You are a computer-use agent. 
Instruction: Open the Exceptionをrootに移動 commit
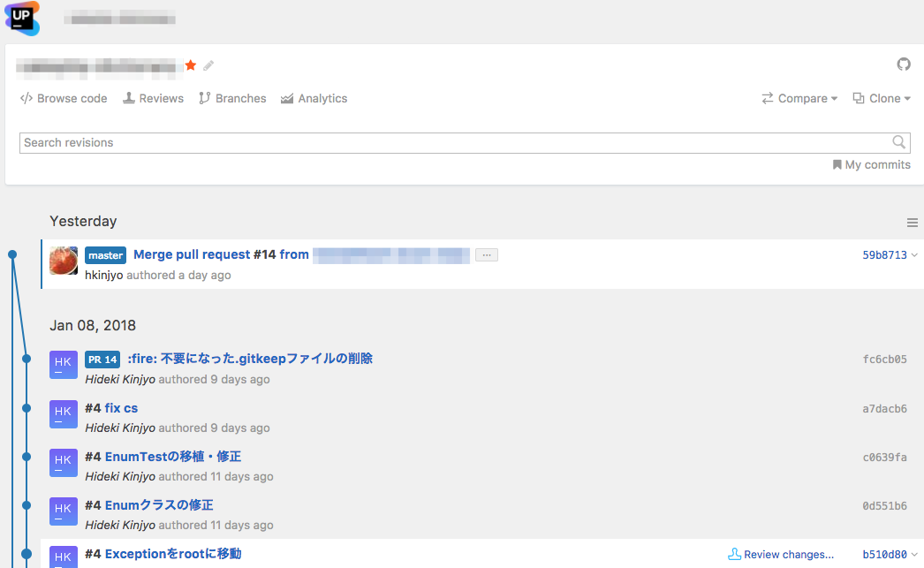[x=173, y=554]
